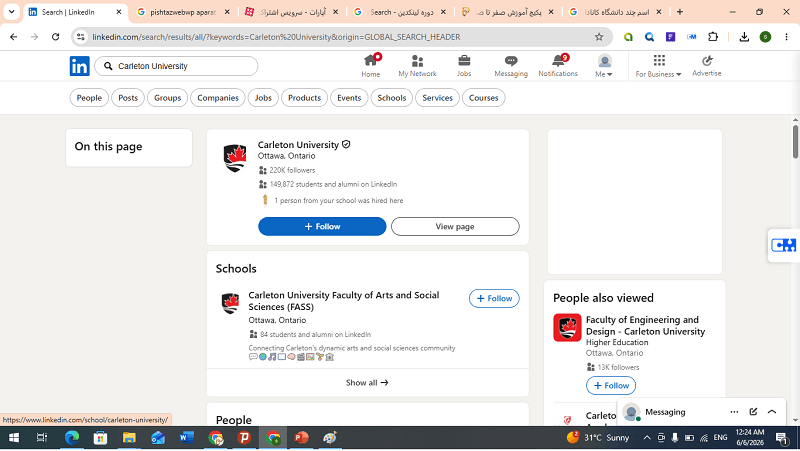Close the Search | LinkedIn tab
Viewport: 800px width, 451px height.
[119, 12]
